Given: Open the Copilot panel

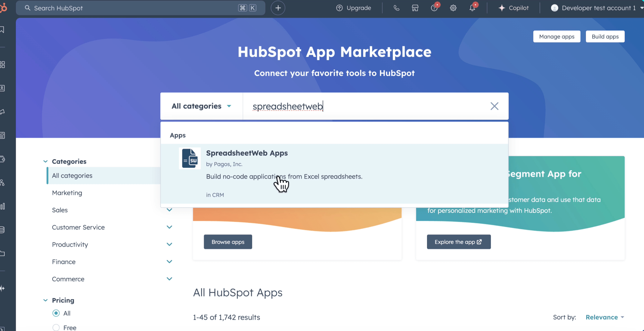Looking at the screenshot, I should [513, 8].
